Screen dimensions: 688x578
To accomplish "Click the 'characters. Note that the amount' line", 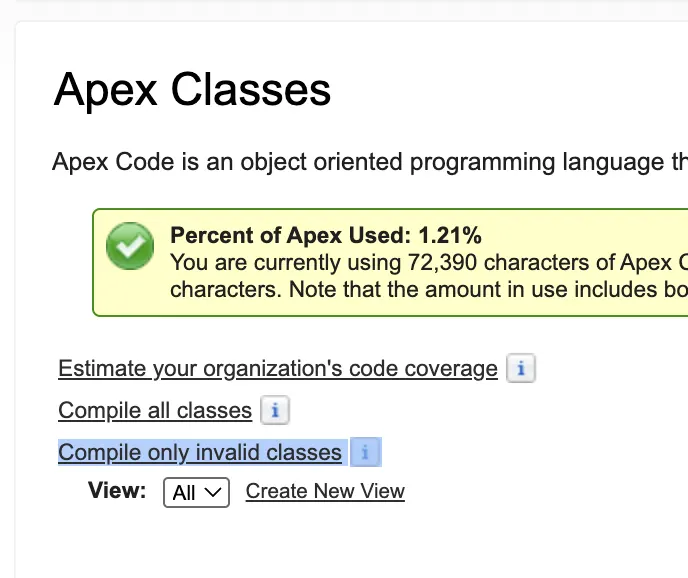I will click(x=429, y=290).
